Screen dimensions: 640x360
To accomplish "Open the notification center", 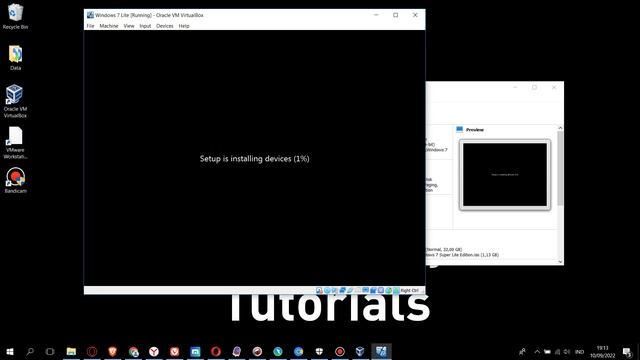I will (x=627, y=352).
